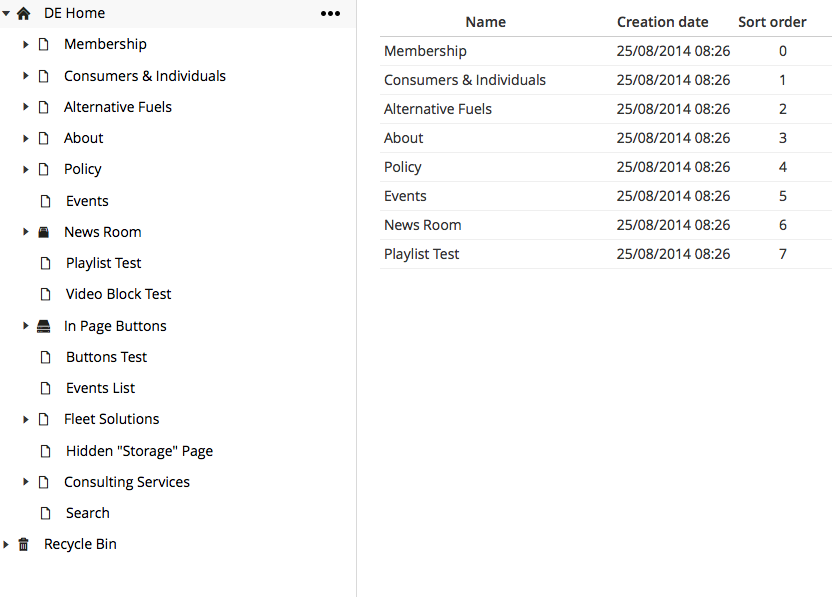Sort the table by Creation date header

click(x=662, y=22)
